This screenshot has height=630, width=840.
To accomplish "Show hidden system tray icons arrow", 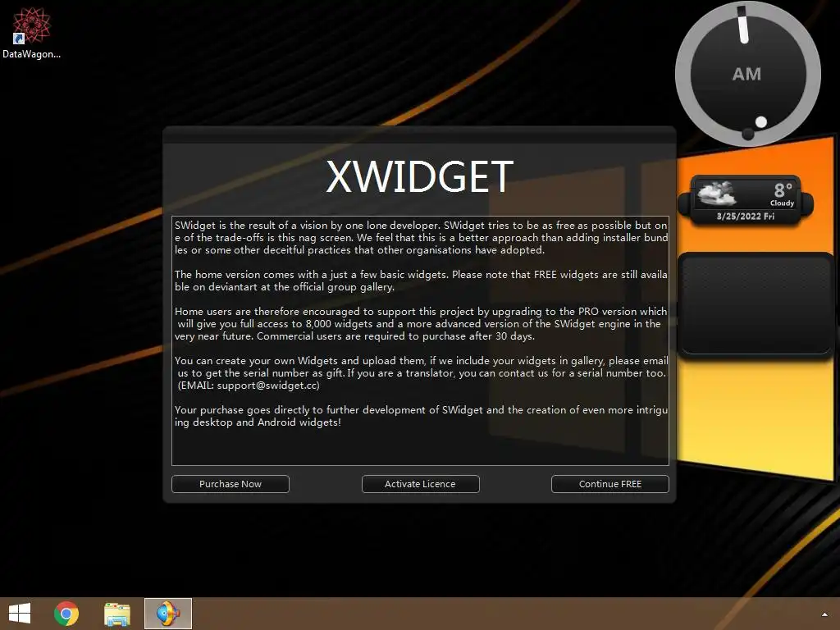I will coord(824,614).
